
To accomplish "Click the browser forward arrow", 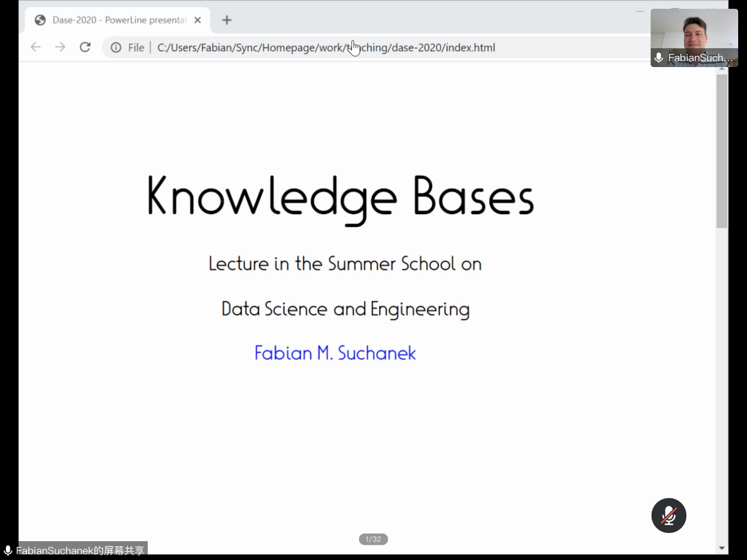I will 60,47.
